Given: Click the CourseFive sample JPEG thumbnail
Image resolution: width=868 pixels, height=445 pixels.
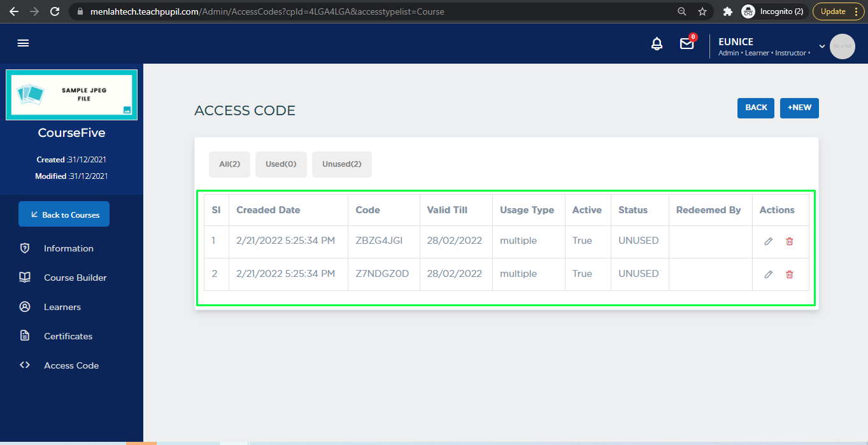Looking at the screenshot, I should pyautogui.click(x=71, y=95).
